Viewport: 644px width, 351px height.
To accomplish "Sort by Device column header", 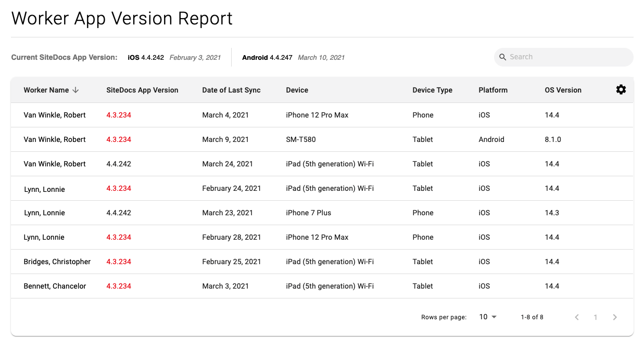I will (297, 90).
